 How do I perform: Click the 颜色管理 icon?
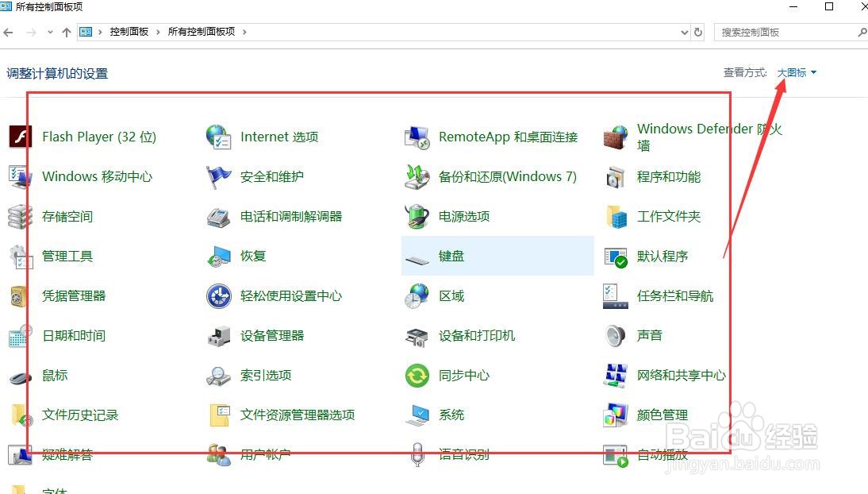(616, 415)
